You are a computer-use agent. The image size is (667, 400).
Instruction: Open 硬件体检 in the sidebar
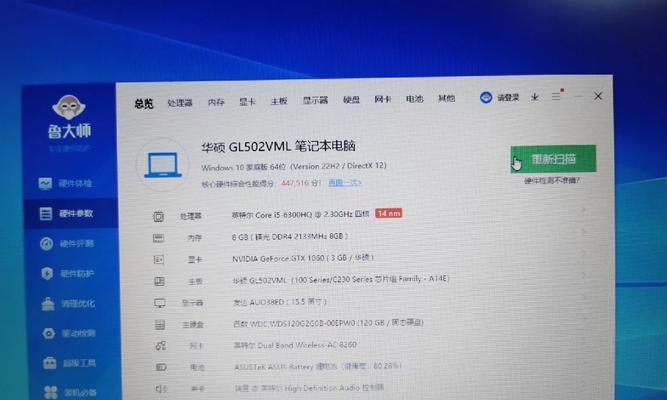(x=65, y=183)
